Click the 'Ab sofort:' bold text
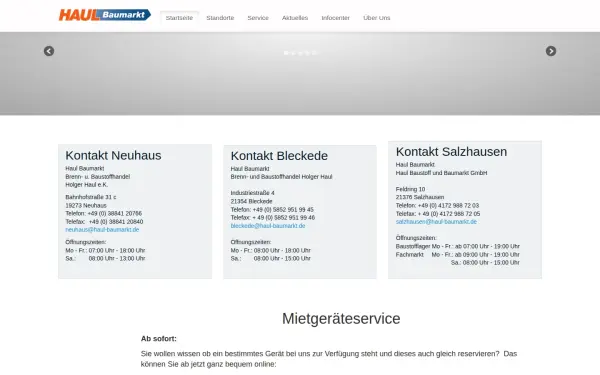Screen dimensions: 600x375 159,339
